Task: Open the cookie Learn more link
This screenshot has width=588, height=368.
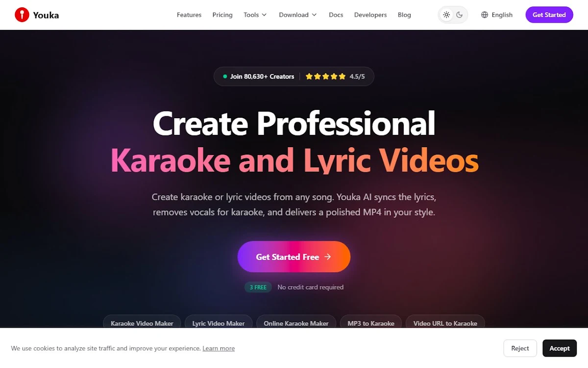Action: pos(219,348)
